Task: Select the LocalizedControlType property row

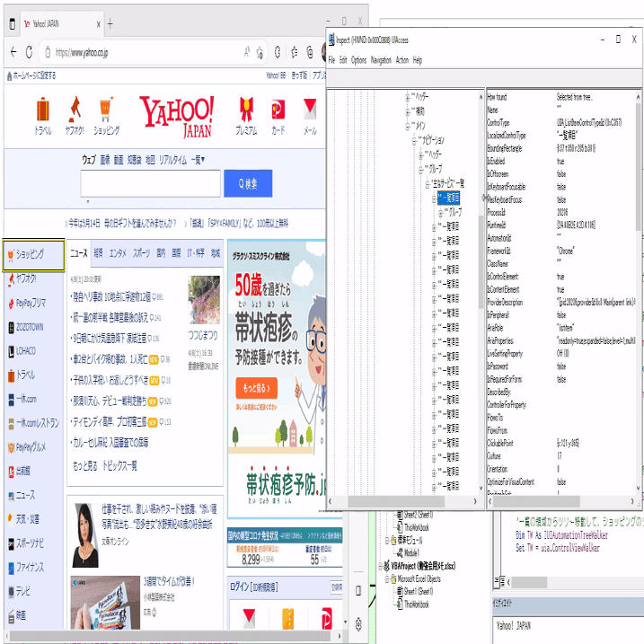Action: [561, 136]
